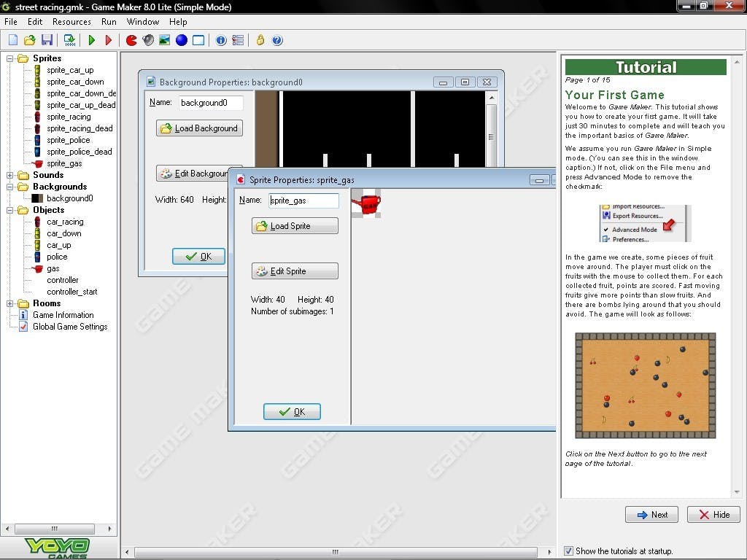
Task: Click the red gas can sprite preview
Action: click(366, 203)
